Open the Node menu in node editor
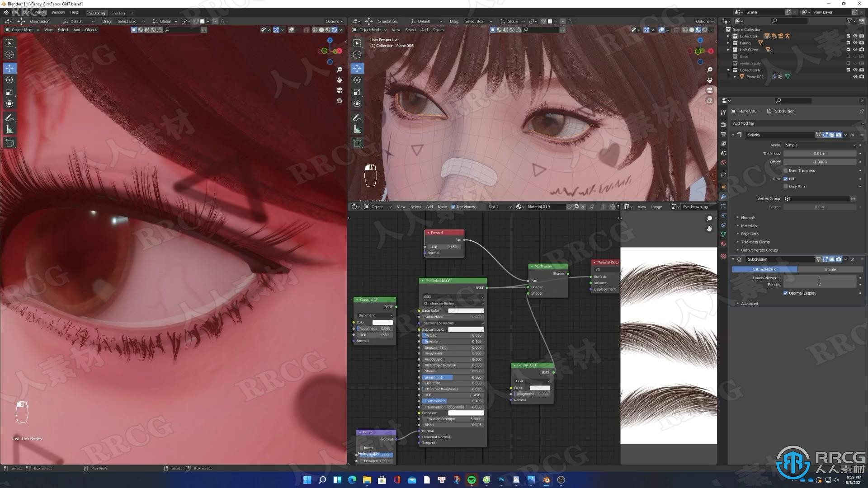Image resolution: width=868 pixels, height=488 pixels. [442, 207]
